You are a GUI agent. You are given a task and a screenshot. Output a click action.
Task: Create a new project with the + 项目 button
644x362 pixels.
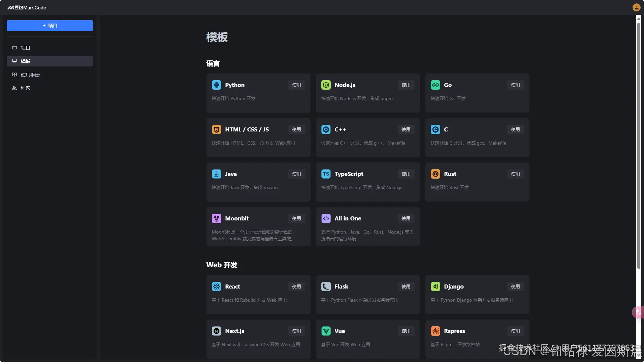pos(50,26)
